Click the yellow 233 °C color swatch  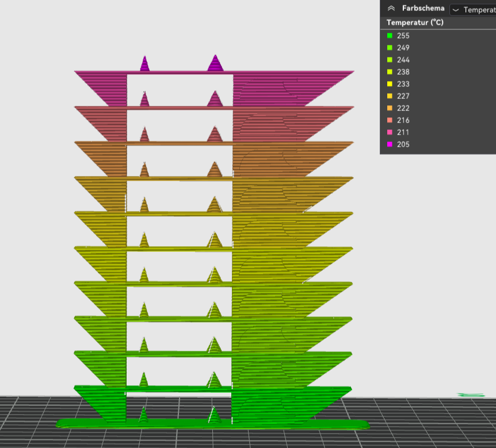click(x=390, y=84)
